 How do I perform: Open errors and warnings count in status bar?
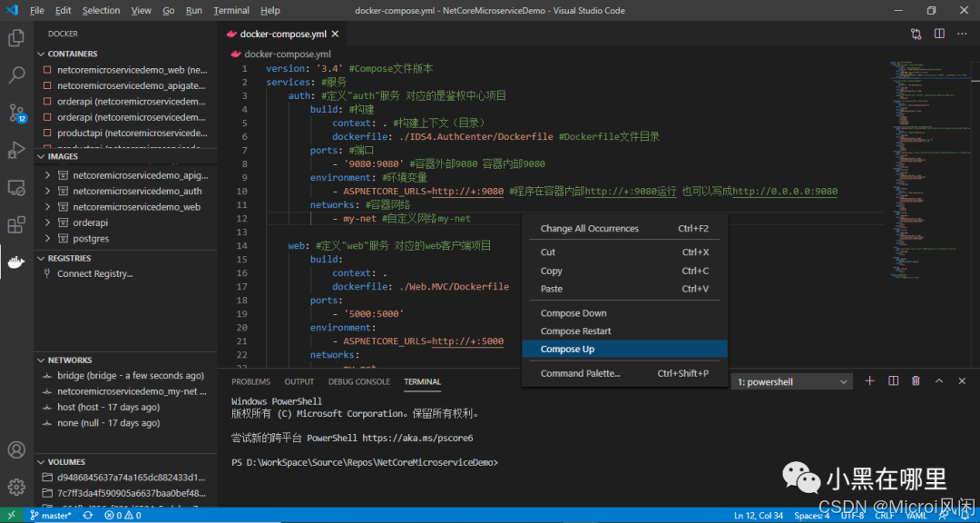122,516
